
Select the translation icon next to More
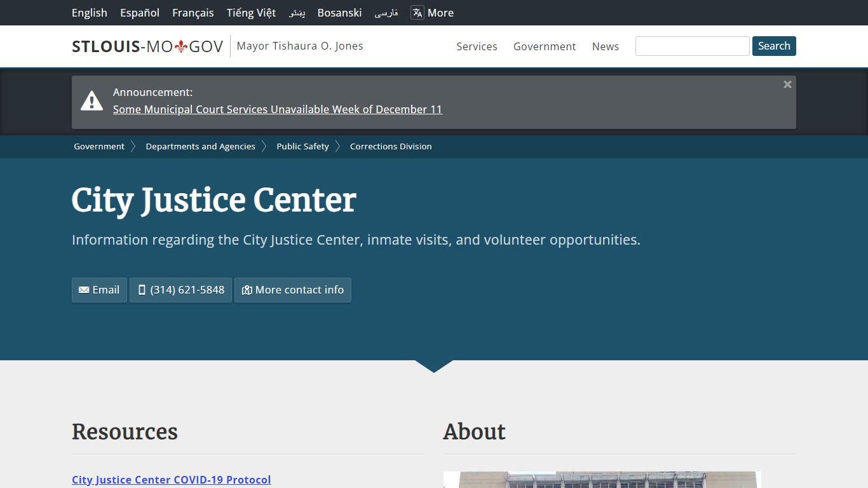[x=416, y=12]
